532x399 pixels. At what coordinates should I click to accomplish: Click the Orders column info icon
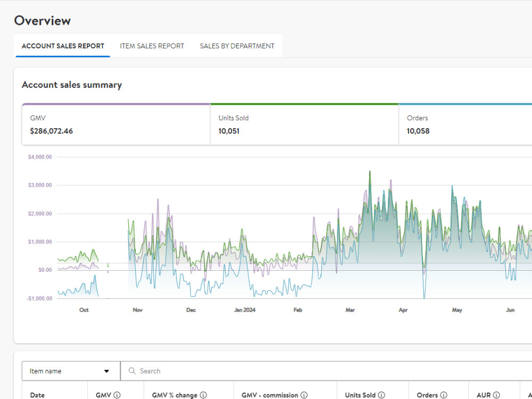[444, 395]
